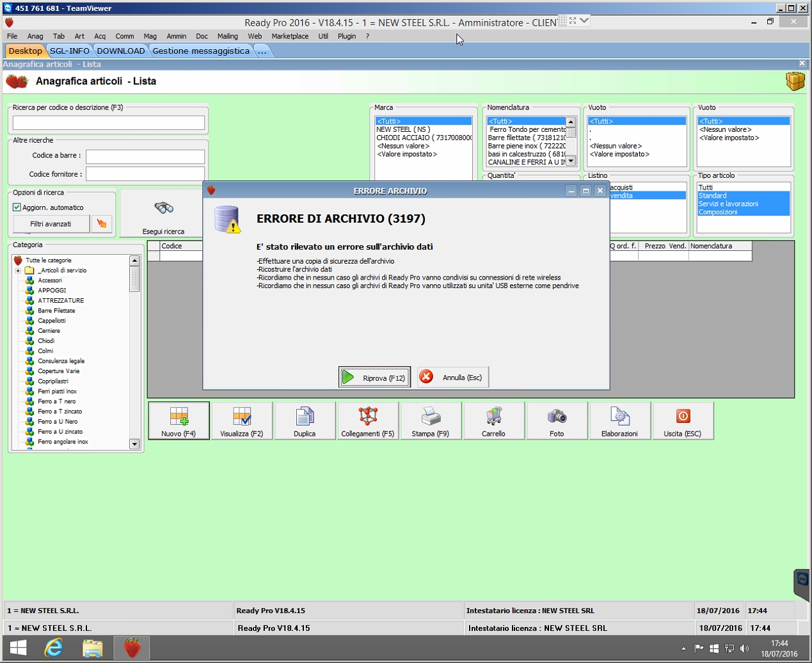Viewport: 812px width, 663px height.
Task: Click the strawberry icon beside the Anagrafica articoli title
Action: [x=17, y=81]
